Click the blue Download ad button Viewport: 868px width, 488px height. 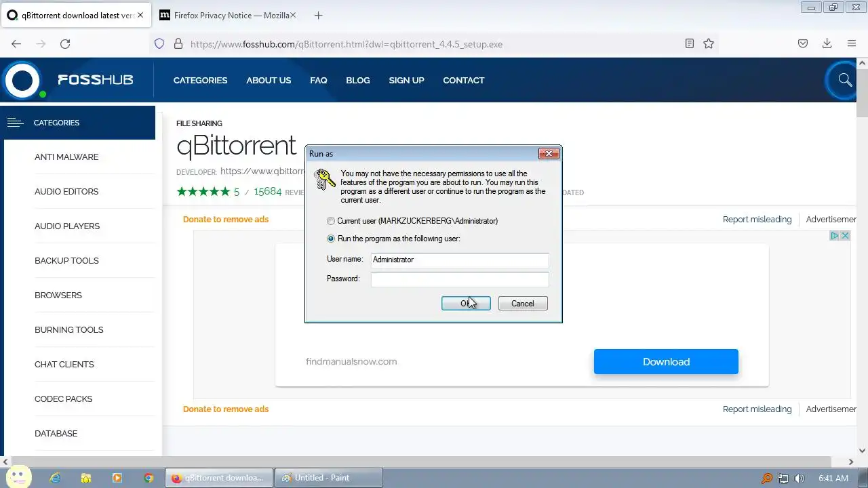(666, 361)
